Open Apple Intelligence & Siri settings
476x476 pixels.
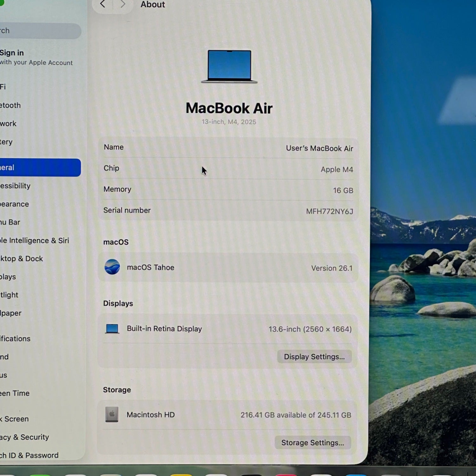click(x=35, y=241)
